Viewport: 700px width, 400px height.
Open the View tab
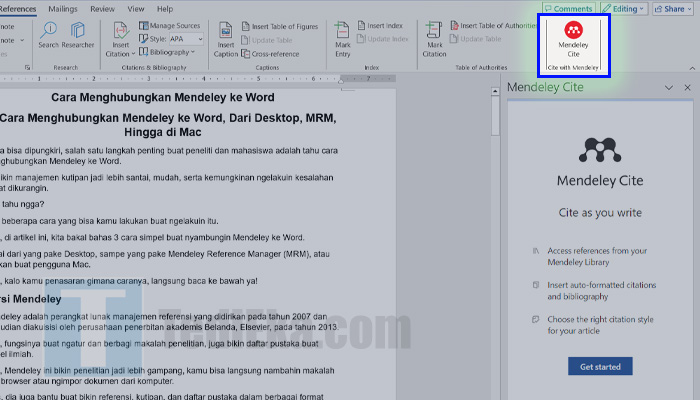136,9
